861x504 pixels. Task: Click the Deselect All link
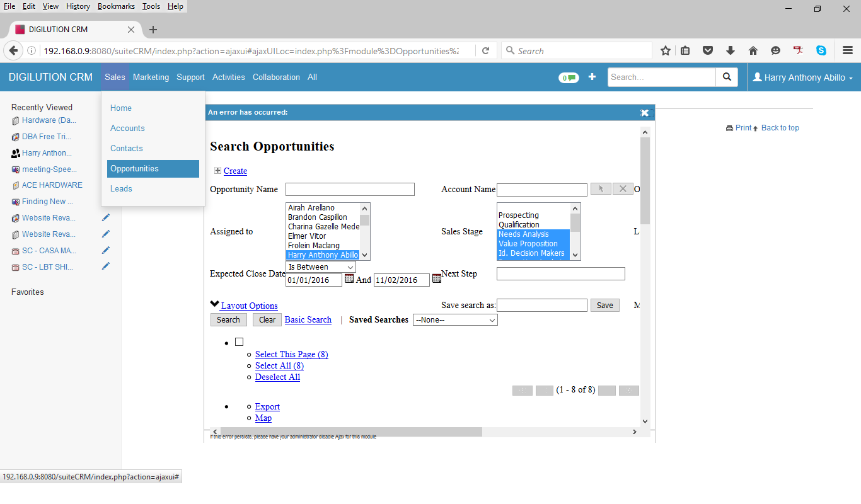pos(277,377)
